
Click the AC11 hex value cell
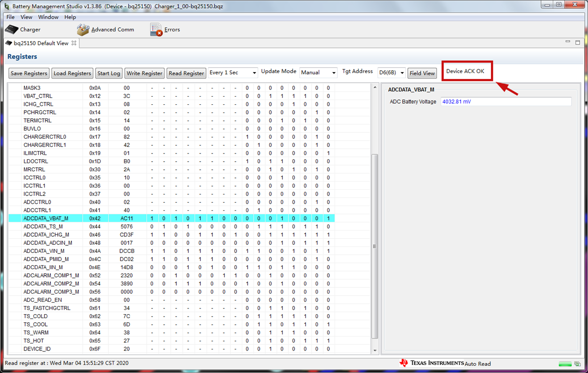coord(127,218)
